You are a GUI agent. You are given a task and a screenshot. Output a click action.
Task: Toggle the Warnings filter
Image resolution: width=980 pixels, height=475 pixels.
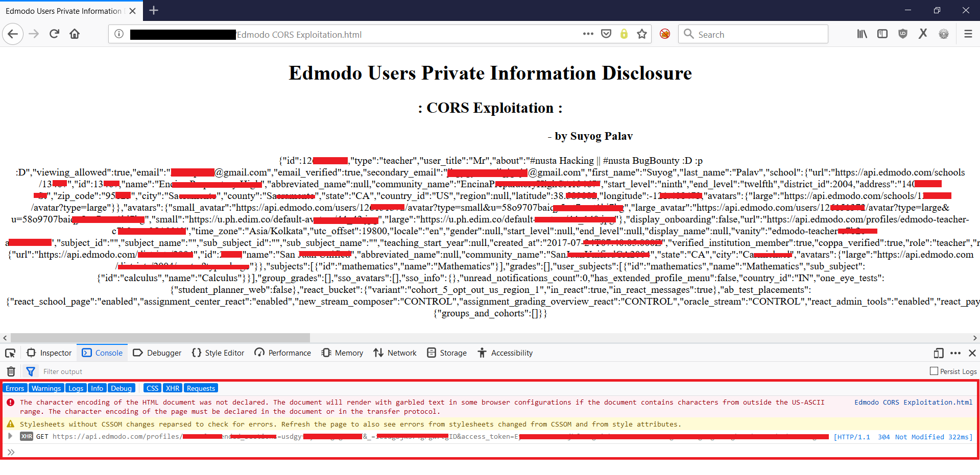(46, 388)
